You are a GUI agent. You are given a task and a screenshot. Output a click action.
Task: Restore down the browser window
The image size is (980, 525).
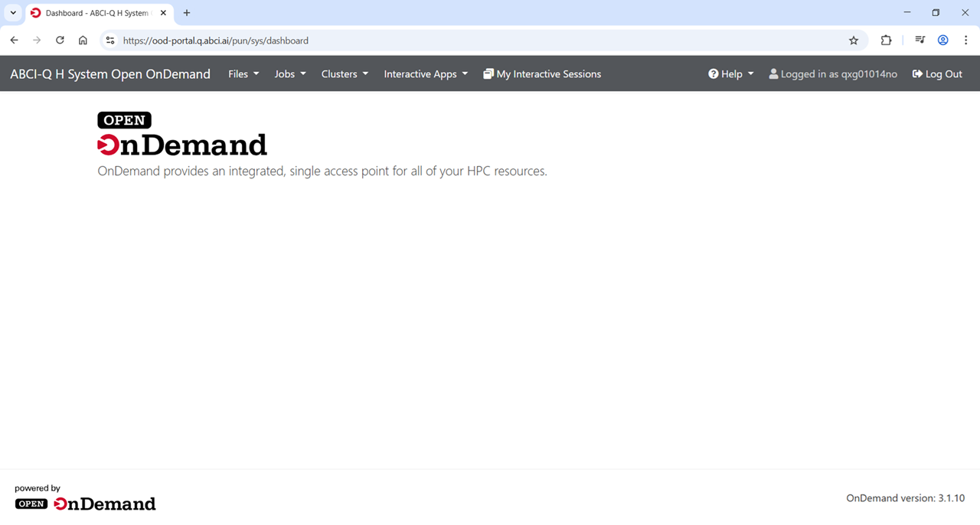tap(936, 12)
